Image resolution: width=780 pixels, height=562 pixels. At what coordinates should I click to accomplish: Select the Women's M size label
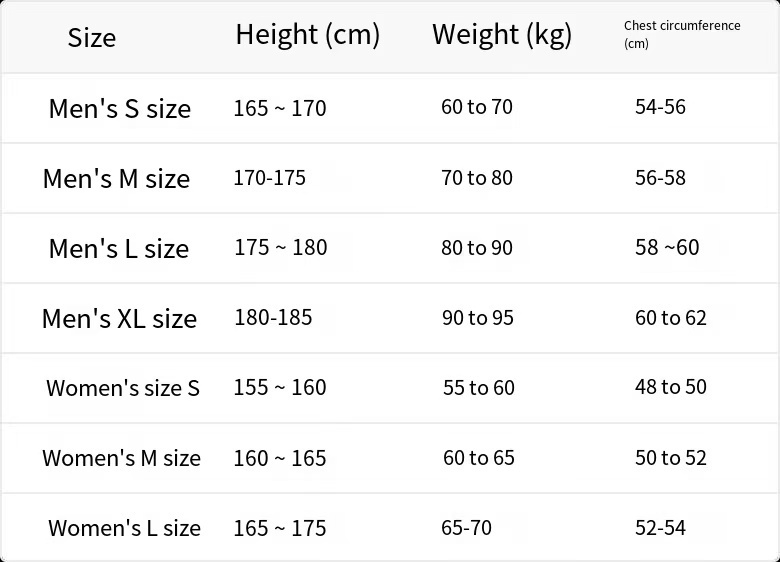click(121, 459)
